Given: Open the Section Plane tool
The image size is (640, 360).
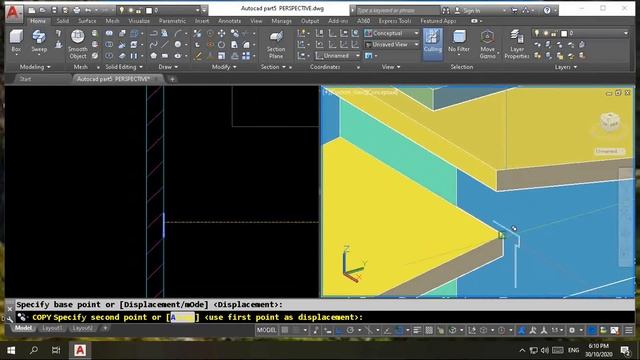Looking at the screenshot, I should 276,44.
